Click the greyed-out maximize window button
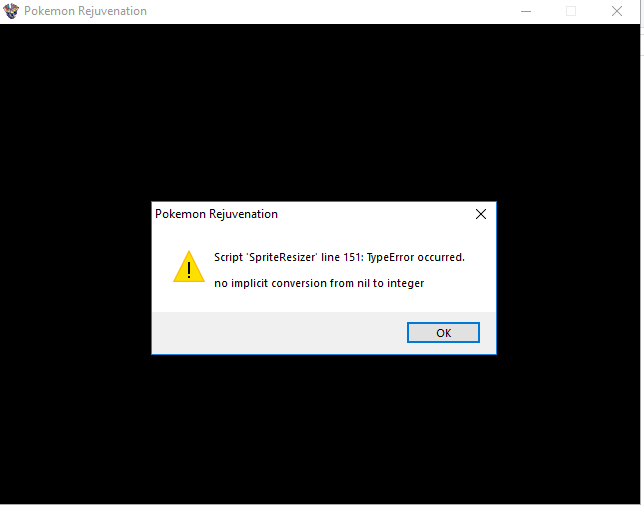Screen dimensions: 644x509 click(x=571, y=11)
